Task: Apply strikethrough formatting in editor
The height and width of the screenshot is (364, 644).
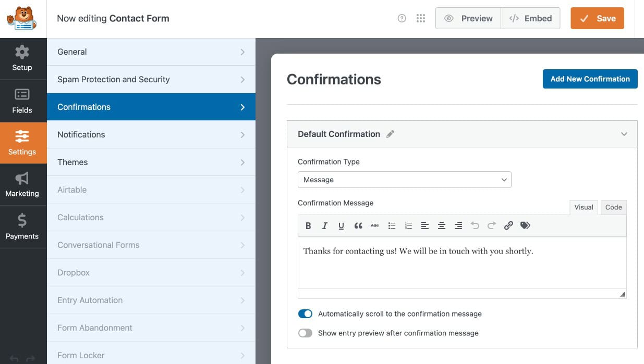Action: point(375,225)
